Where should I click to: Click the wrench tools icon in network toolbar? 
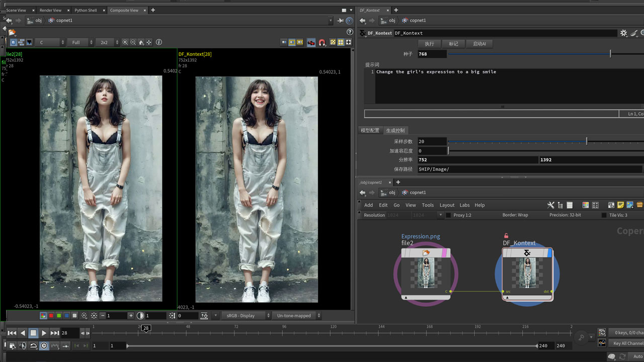(550, 205)
